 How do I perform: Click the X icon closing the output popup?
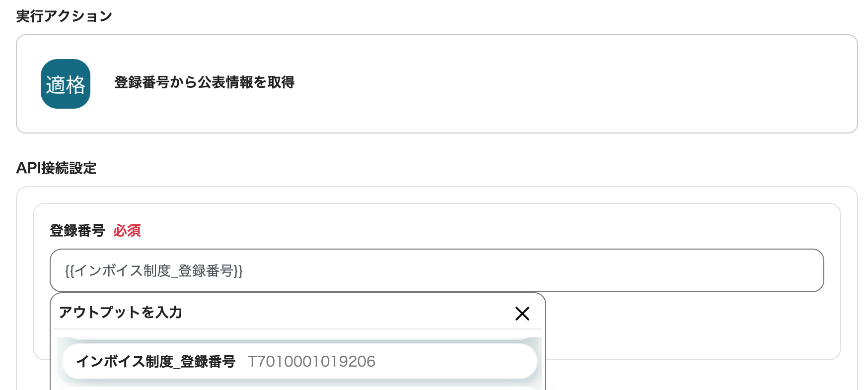[522, 313]
